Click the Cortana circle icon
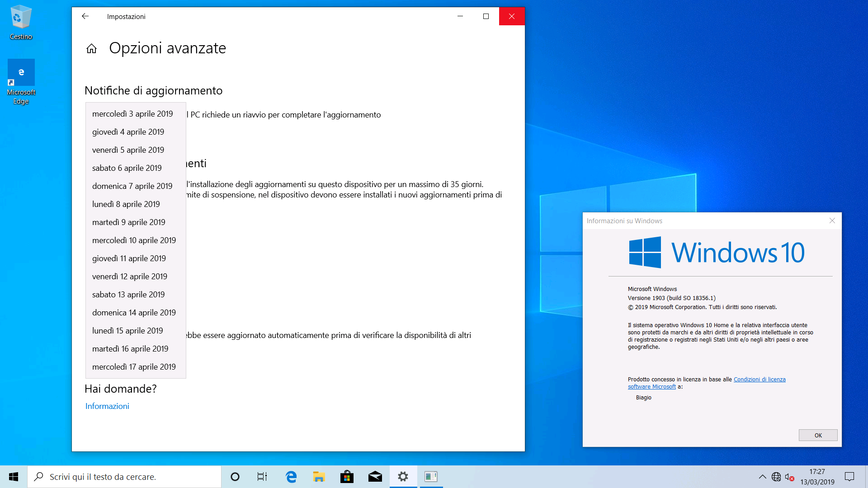 pos(235,477)
